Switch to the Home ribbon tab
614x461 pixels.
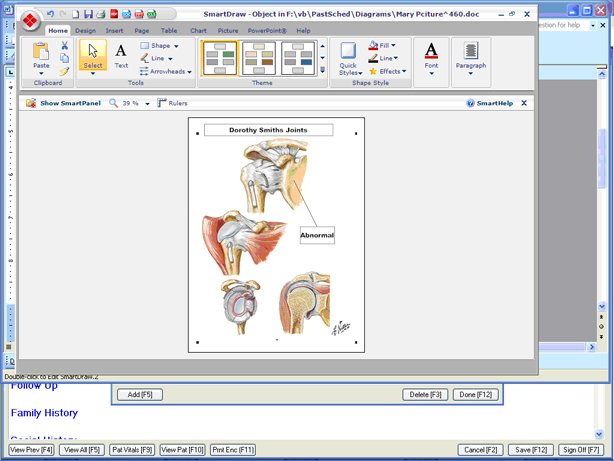pyautogui.click(x=58, y=31)
